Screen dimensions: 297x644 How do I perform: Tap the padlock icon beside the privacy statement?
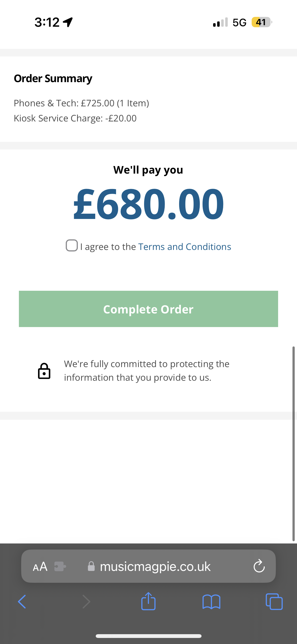tap(44, 371)
